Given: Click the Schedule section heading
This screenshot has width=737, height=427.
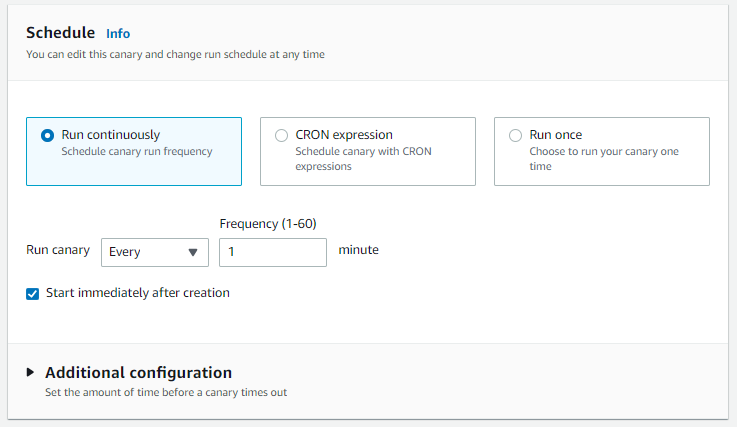Looking at the screenshot, I should (x=60, y=33).
